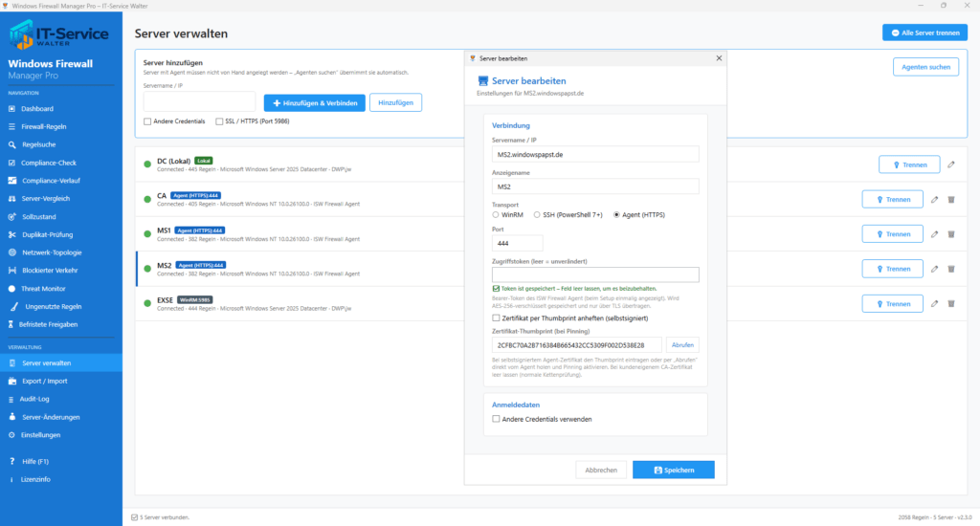Viewport: 980px width, 526px height.
Task: Open the Compliance-Check page
Action: [x=49, y=163]
